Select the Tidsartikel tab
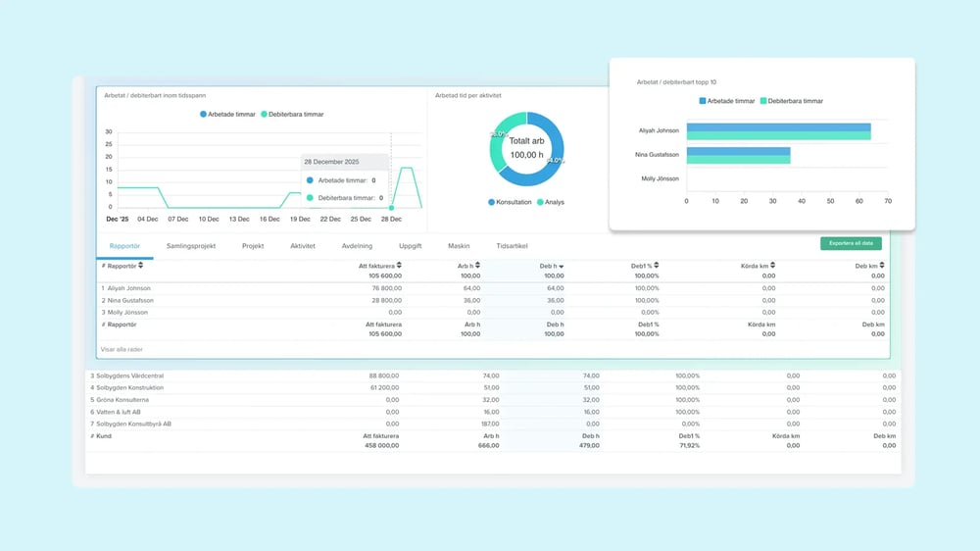Screen dimensions: 980x551 pyautogui.click(x=513, y=246)
